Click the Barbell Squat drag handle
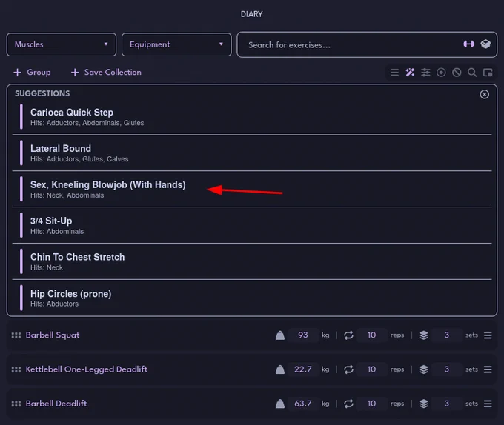 point(16,335)
